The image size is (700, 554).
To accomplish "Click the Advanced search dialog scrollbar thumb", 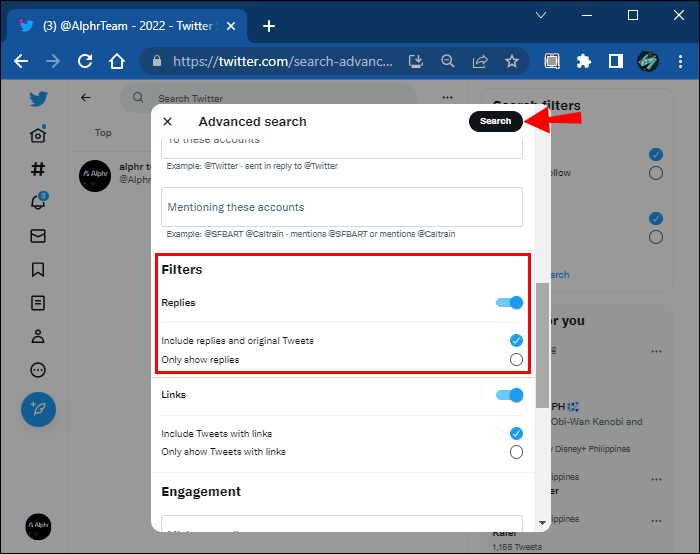I will tap(542, 345).
